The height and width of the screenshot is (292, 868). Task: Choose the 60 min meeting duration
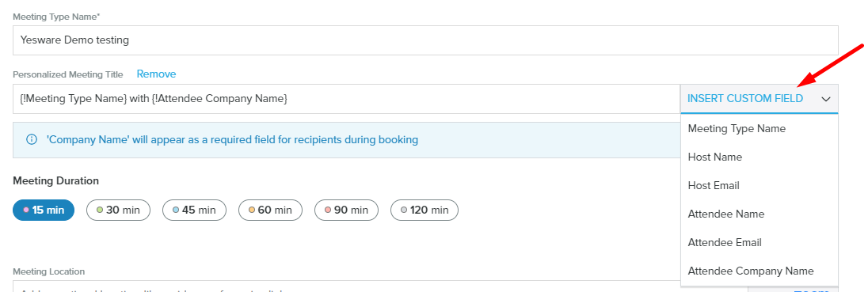(270, 210)
